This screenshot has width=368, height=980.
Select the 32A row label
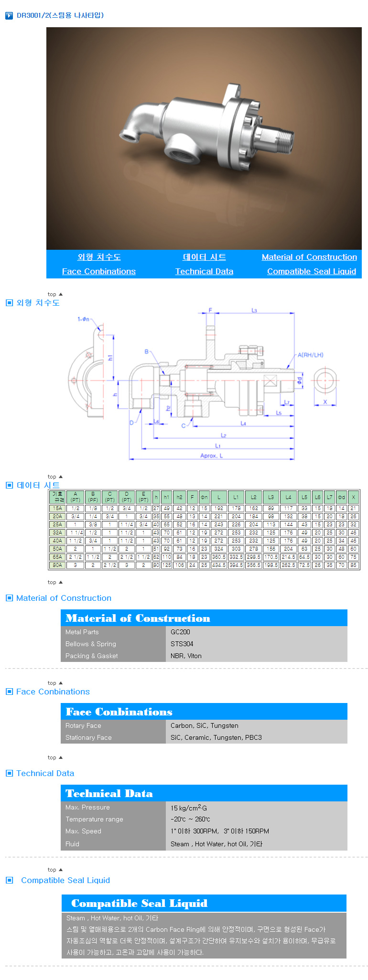(x=58, y=533)
